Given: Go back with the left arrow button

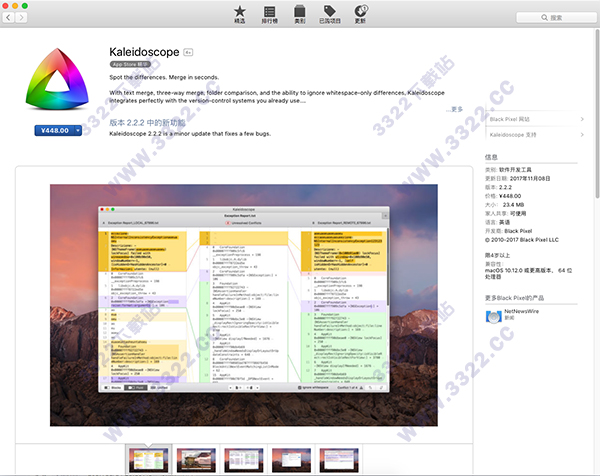Looking at the screenshot, I should [x=8, y=17].
